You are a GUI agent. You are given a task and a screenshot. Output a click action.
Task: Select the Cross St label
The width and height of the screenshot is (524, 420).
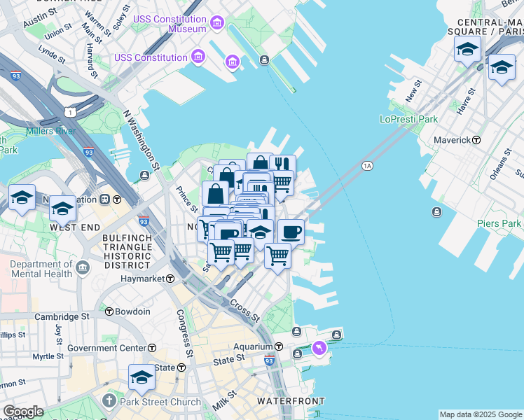245,311
